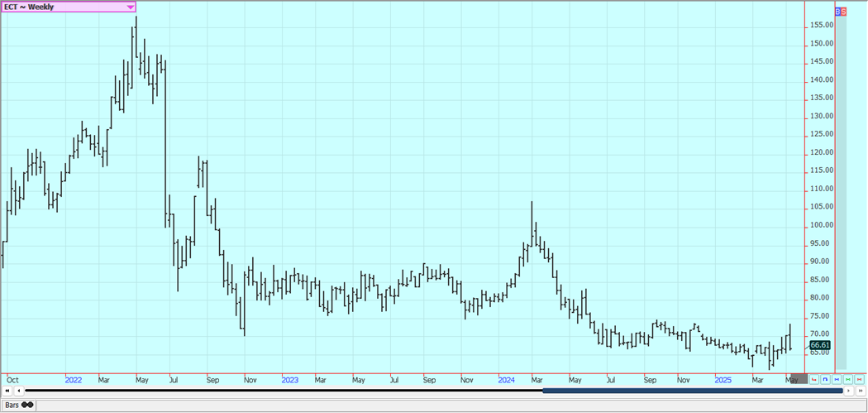Click the blue horizontal scale compress icon
868x413 pixels.
pyautogui.click(x=837, y=380)
